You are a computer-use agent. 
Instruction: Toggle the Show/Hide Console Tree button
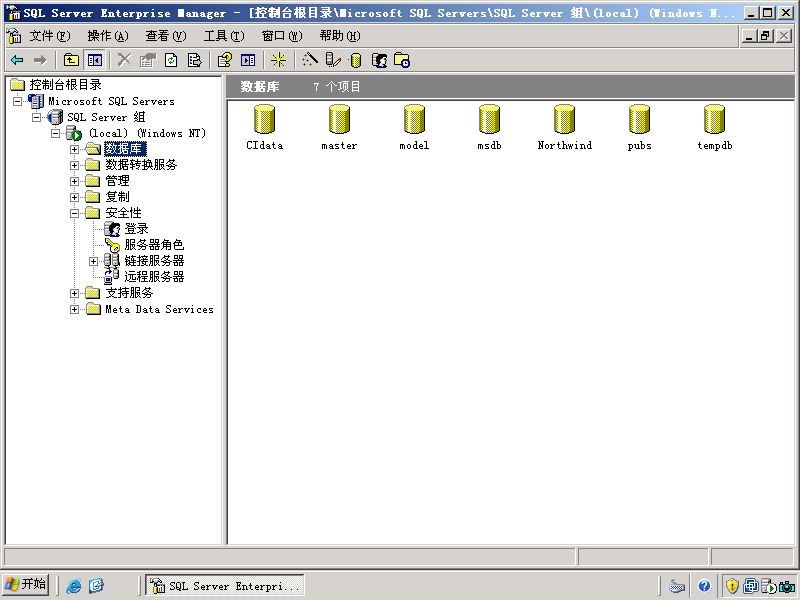coord(94,60)
